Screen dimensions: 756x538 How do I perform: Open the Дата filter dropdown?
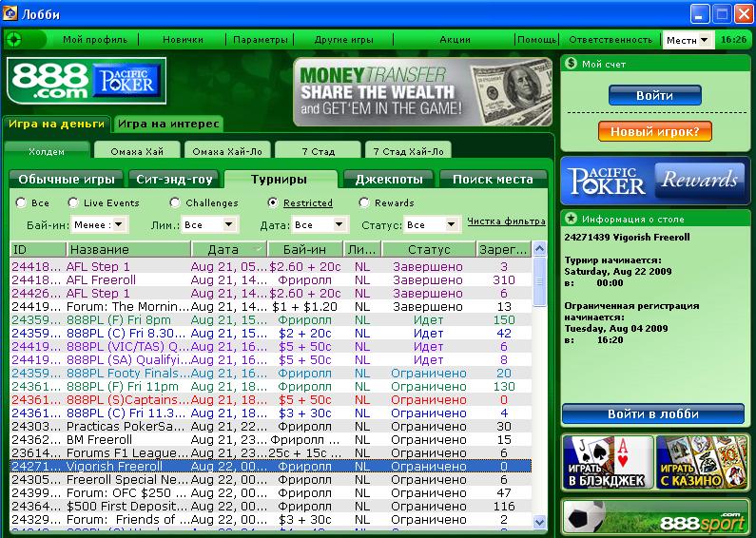click(x=320, y=224)
